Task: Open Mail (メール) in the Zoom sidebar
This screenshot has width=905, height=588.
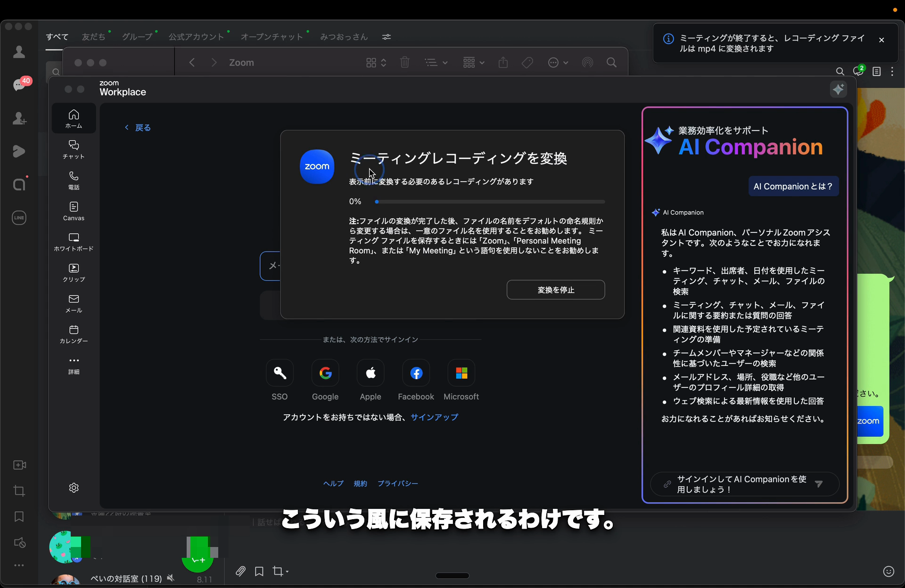Action: (x=74, y=303)
